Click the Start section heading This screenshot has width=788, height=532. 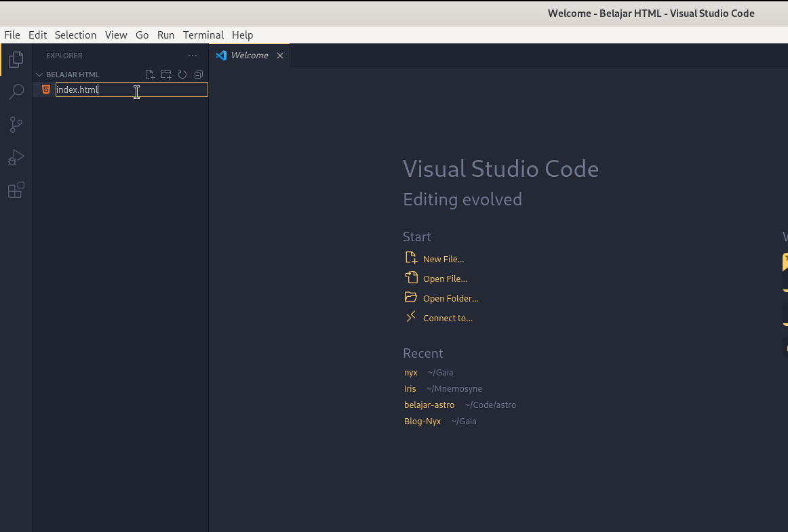coord(416,237)
